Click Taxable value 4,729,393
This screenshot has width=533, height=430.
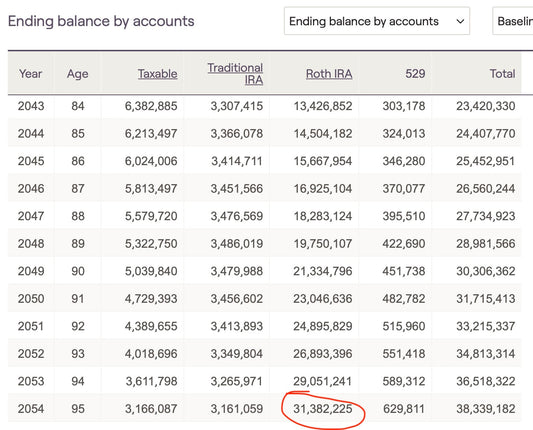coord(151,299)
